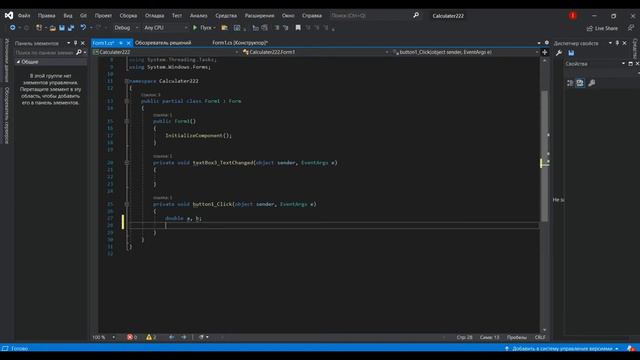Screen dimensions: 640x360
Task: Open the Calculater222.Form1 class dropdown
Action: (316, 52)
